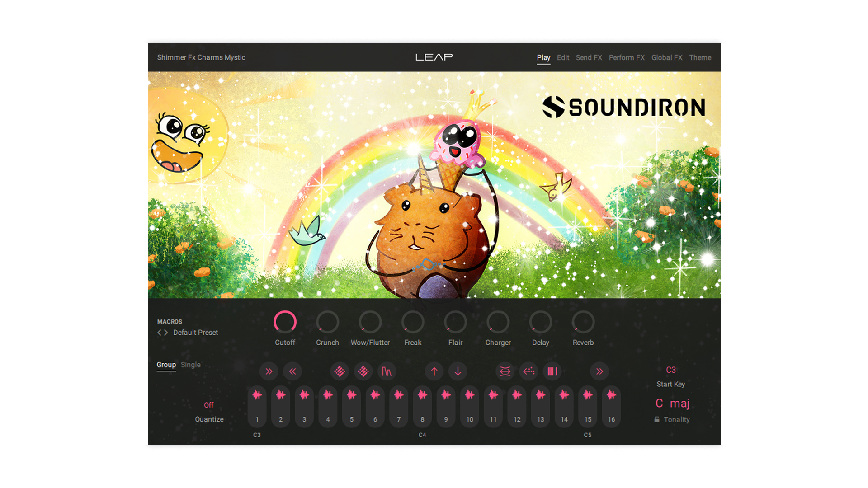The width and height of the screenshot is (868, 488).
Task: Click the Soundiron artwork banner logo
Action: coord(624,107)
